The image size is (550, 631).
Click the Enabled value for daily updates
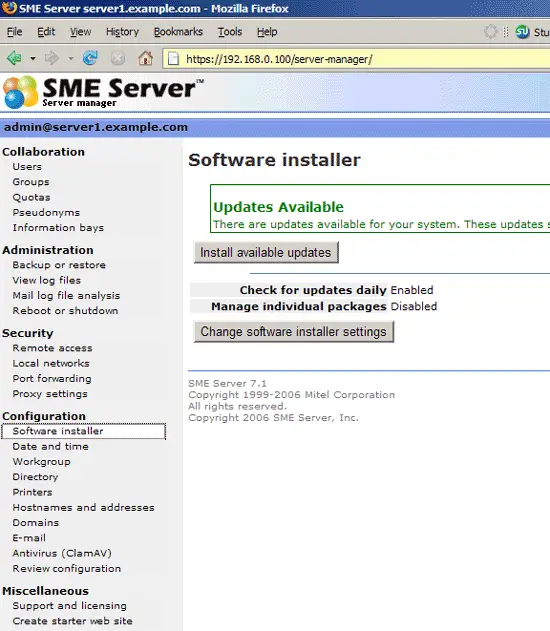click(x=412, y=290)
